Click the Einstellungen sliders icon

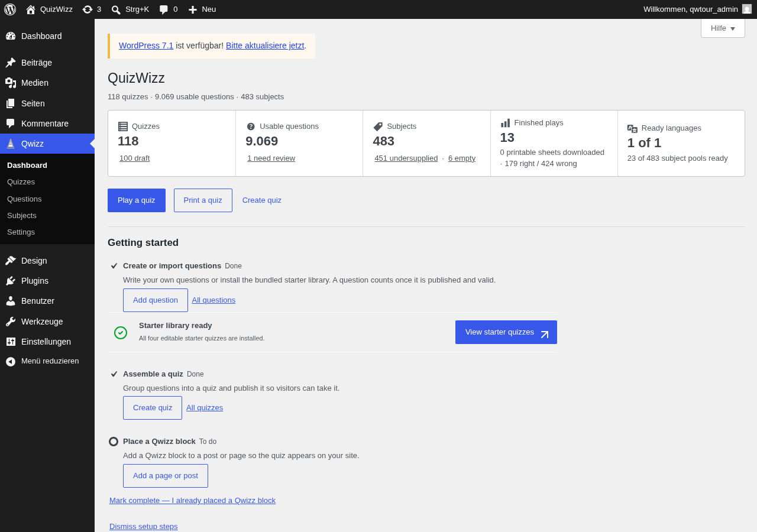11,342
